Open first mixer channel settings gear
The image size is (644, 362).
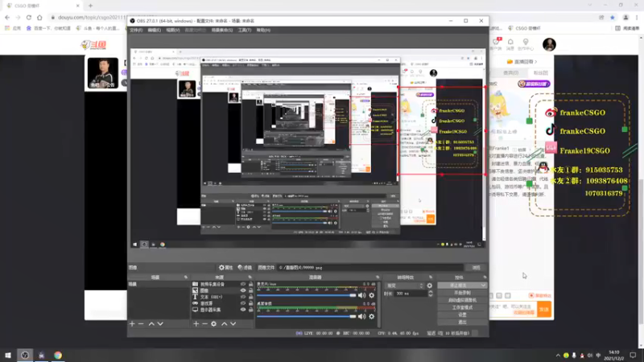click(x=372, y=295)
